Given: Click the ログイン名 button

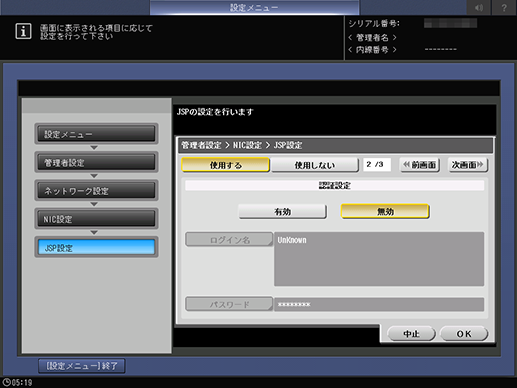Looking at the screenshot, I should pyautogui.click(x=229, y=240).
